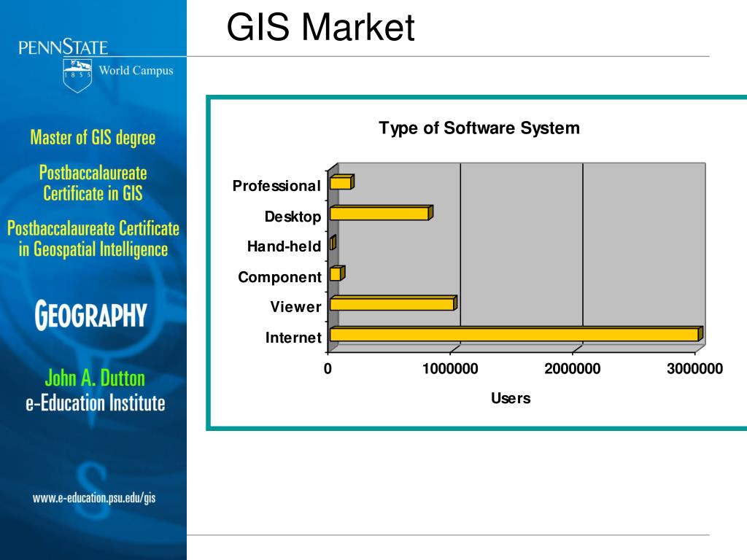Select the Viewer bar in the chart
This screenshot has width=747, height=560.
click(393, 303)
